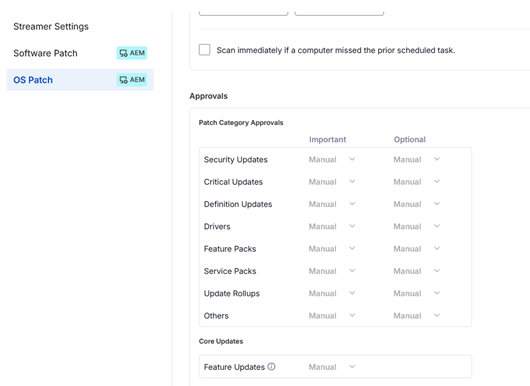Click the Optional column header
This screenshot has height=386, width=530.
pos(410,140)
